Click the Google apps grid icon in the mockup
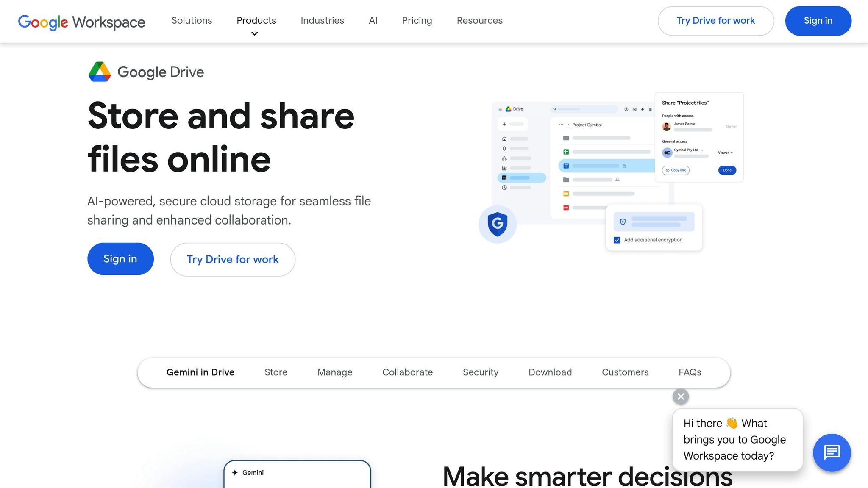The width and height of the screenshot is (868, 488). (650, 109)
